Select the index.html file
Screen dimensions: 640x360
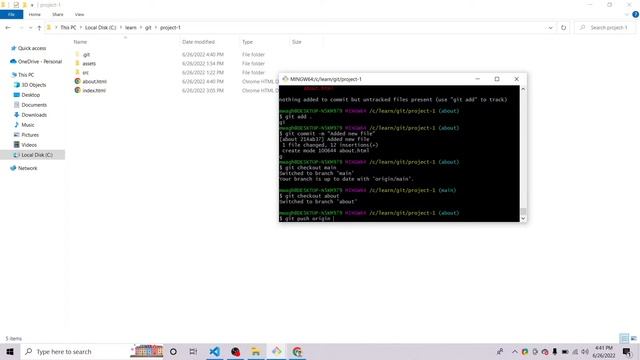pyautogui.click(x=94, y=91)
